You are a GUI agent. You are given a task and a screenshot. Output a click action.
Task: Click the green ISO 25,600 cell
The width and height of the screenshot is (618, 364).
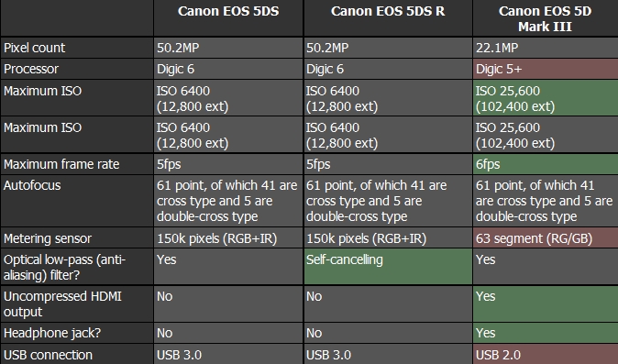[x=546, y=98]
